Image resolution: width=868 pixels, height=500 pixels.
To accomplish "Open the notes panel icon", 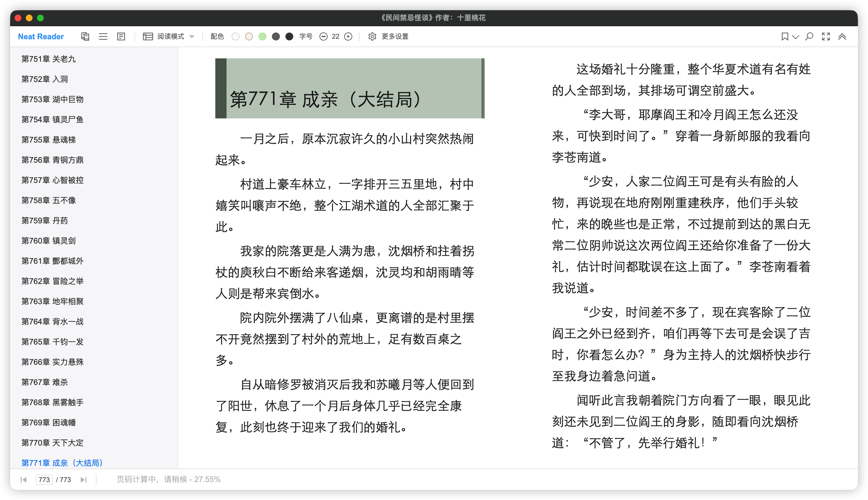I will pos(121,36).
